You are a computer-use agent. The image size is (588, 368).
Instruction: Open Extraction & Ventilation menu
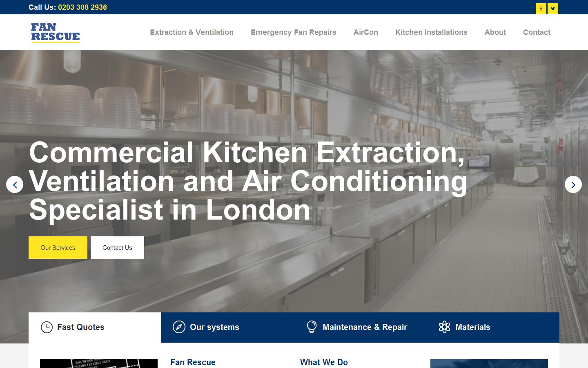(192, 32)
